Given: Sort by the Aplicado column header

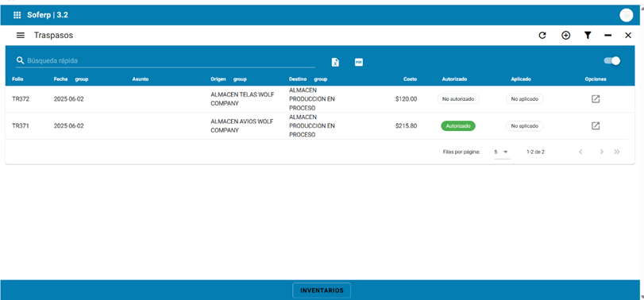Looking at the screenshot, I should tap(521, 79).
